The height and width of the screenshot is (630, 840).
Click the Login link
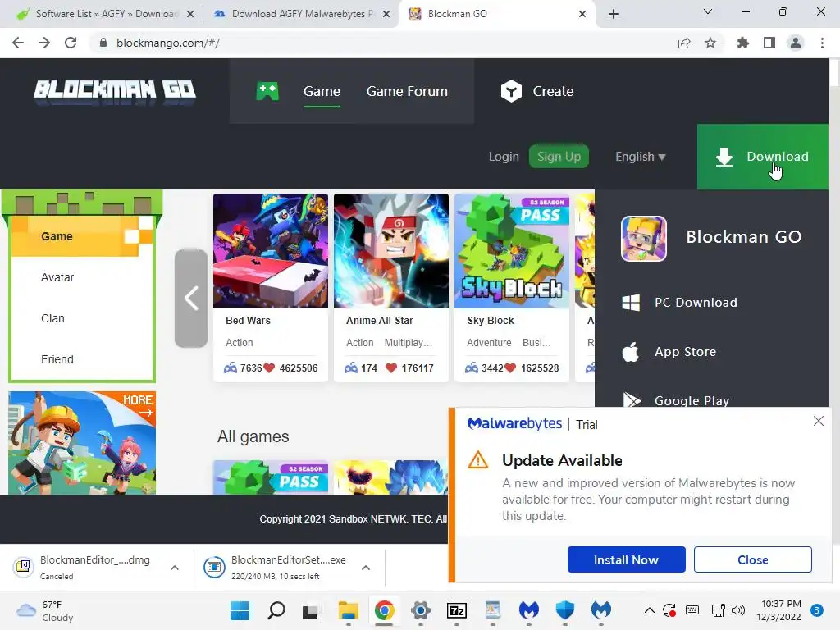[x=504, y=157]
